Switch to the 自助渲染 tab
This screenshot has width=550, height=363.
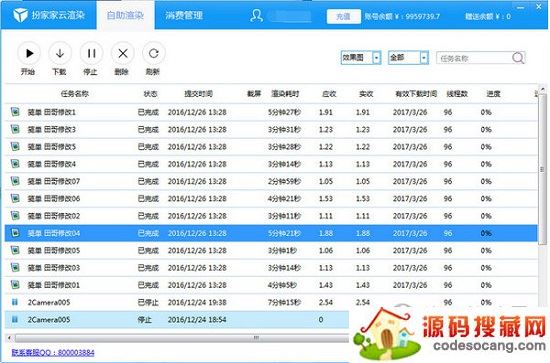[x=125, y=15]
